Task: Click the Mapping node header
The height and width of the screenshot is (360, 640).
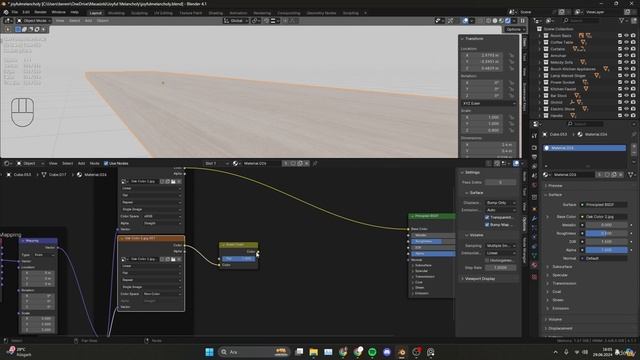Action: (x=38, y=241)
